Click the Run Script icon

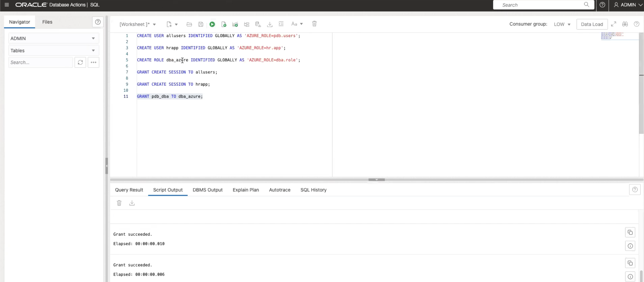pyautogui.click(x=224, y=24)
